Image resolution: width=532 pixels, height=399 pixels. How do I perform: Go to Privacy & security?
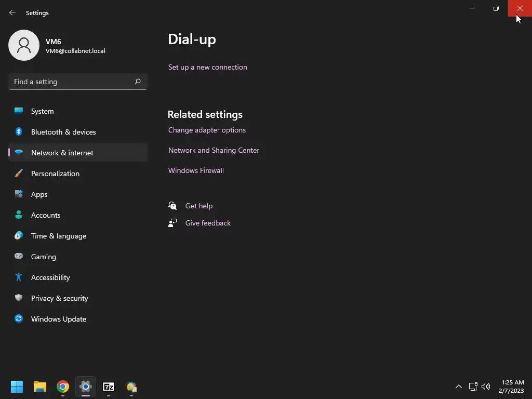(x=78, y=298)
